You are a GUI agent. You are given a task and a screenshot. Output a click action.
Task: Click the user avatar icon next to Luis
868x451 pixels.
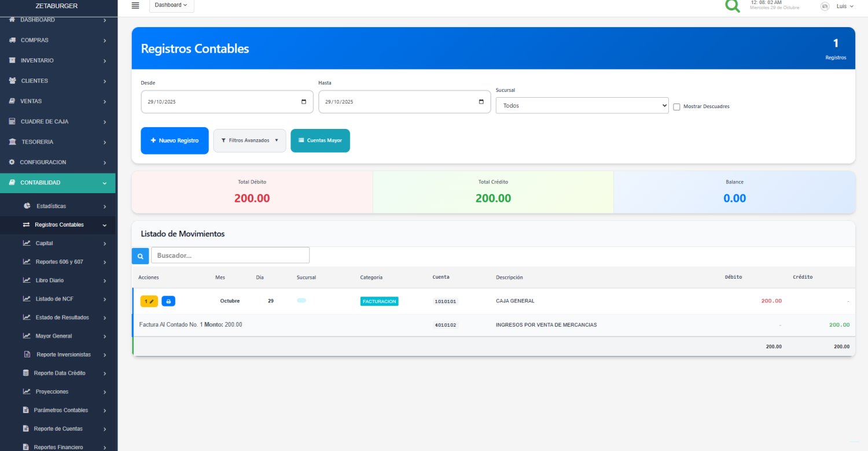click(825, 6)
